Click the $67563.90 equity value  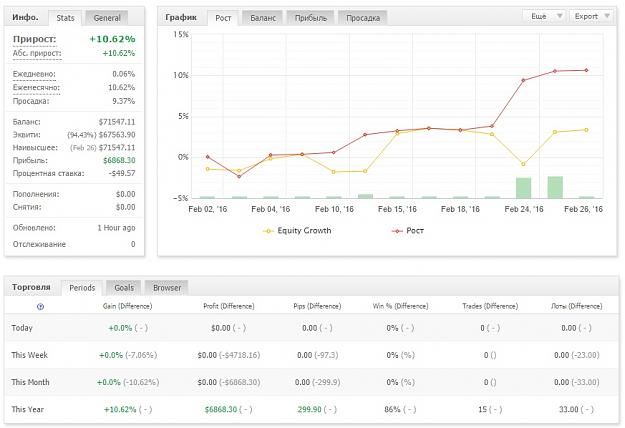click(117, 135)
